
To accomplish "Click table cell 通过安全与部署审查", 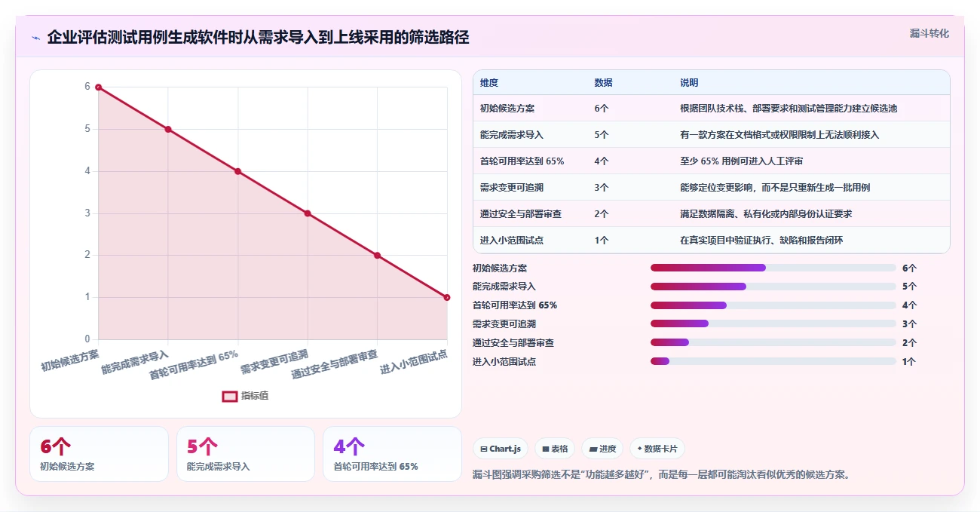I will 521,214.
